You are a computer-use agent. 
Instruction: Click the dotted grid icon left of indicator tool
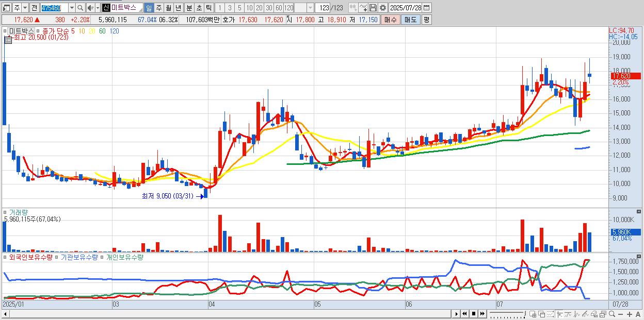[x=353, y=8]
